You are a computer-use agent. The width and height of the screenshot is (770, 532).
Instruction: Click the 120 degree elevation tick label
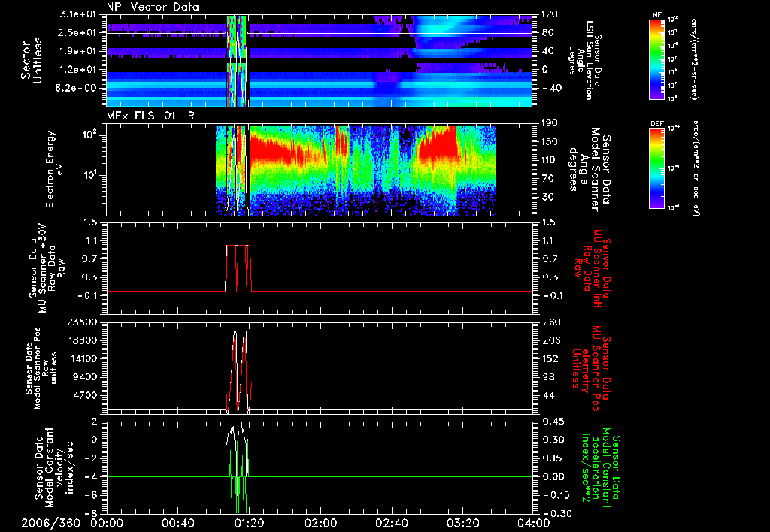(550, 14)
